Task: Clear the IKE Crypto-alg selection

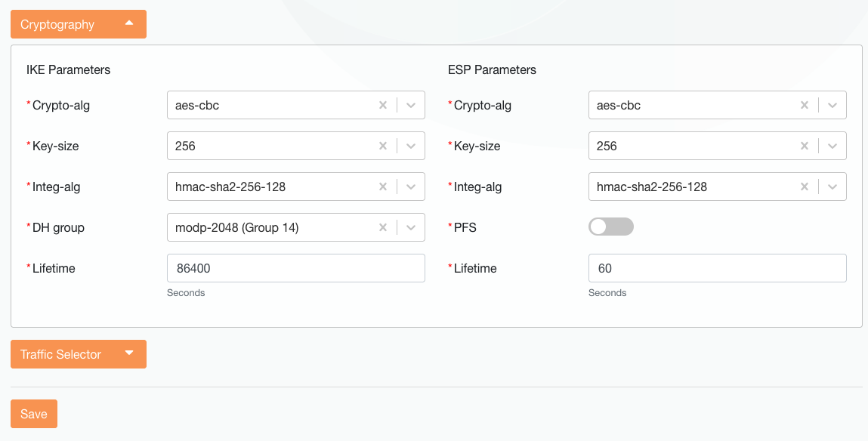Action: coord(383,106)
